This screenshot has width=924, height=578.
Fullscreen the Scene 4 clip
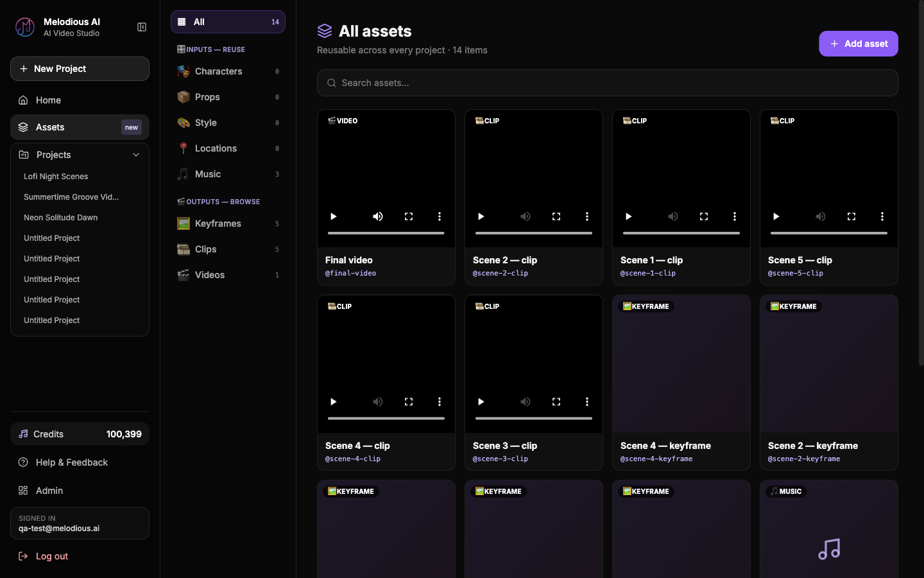coord(409,402)
